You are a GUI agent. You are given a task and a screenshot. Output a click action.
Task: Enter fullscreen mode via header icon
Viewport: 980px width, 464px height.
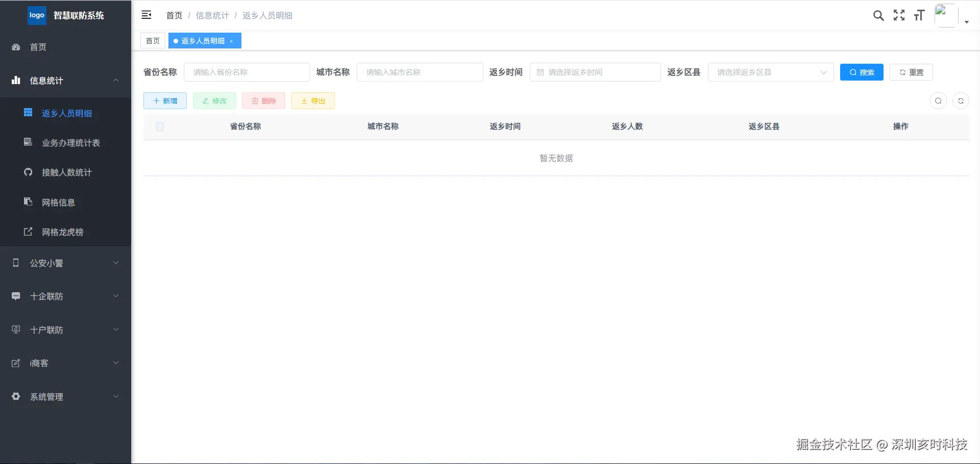899,15
